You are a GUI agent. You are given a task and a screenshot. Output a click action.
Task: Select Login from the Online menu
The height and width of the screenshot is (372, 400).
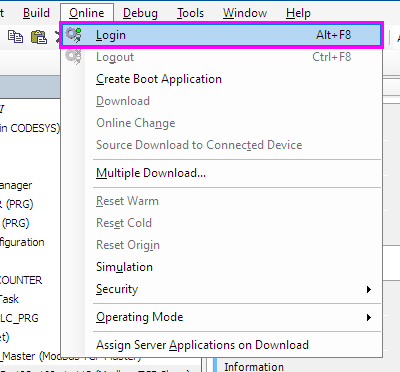tap(221, 35)
